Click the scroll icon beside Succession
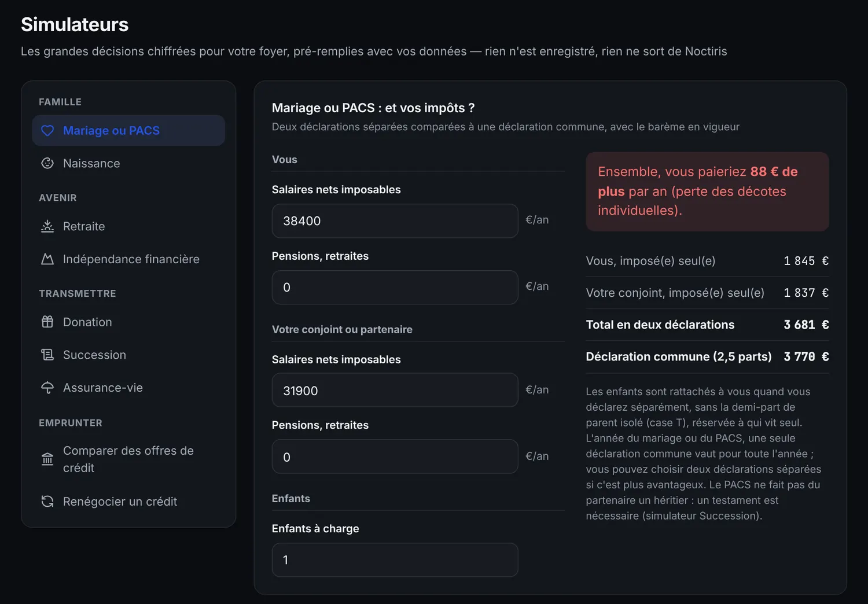The image size is (868, 604). click(x=47, y=355)
